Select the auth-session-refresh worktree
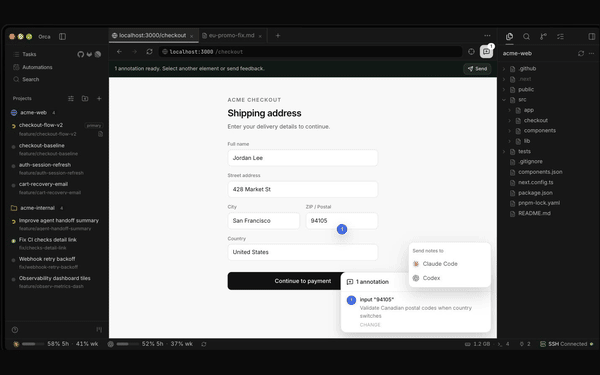 pyautogui.click(x=57, y=169)
